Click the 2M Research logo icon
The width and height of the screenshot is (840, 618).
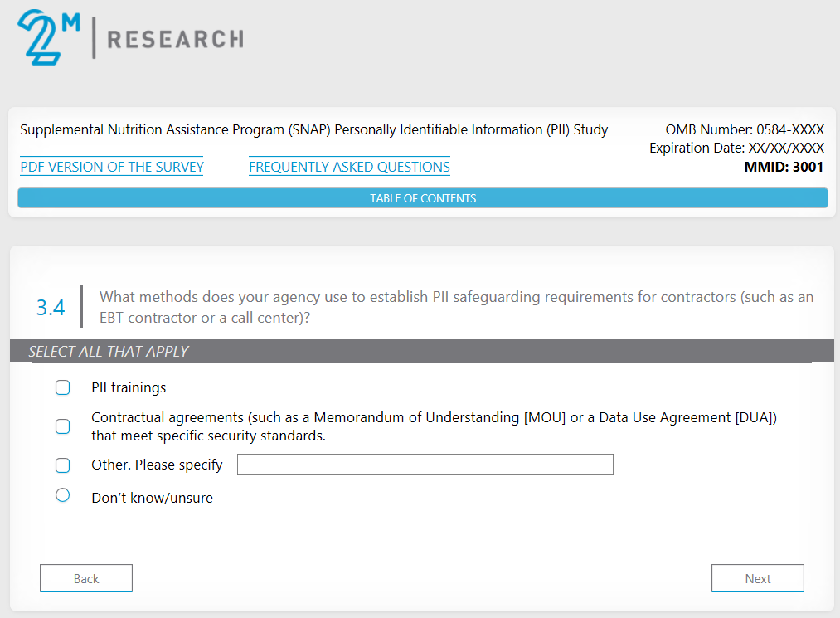coord(48,37)
